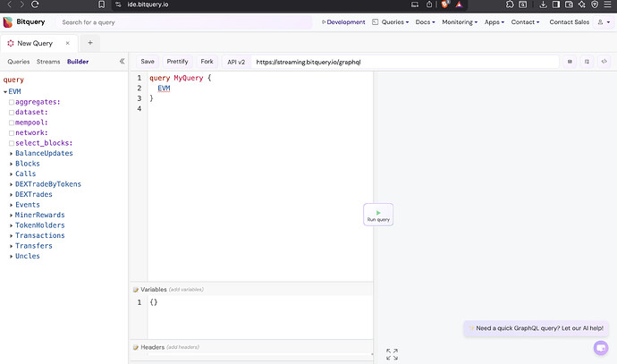Screen dimensions: 617x364
Task: Add a new query tab with plus
Action: tap(90, 43)
